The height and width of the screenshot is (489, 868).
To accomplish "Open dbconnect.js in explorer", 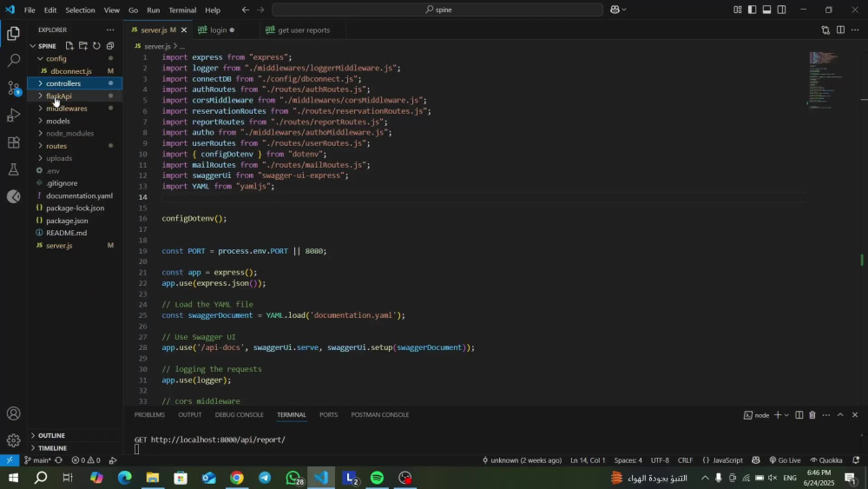I will [71, 71].
